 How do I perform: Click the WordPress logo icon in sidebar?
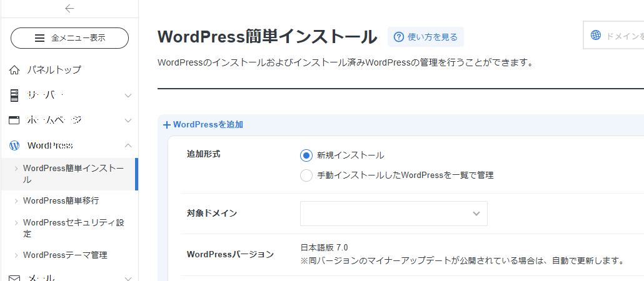14,145
